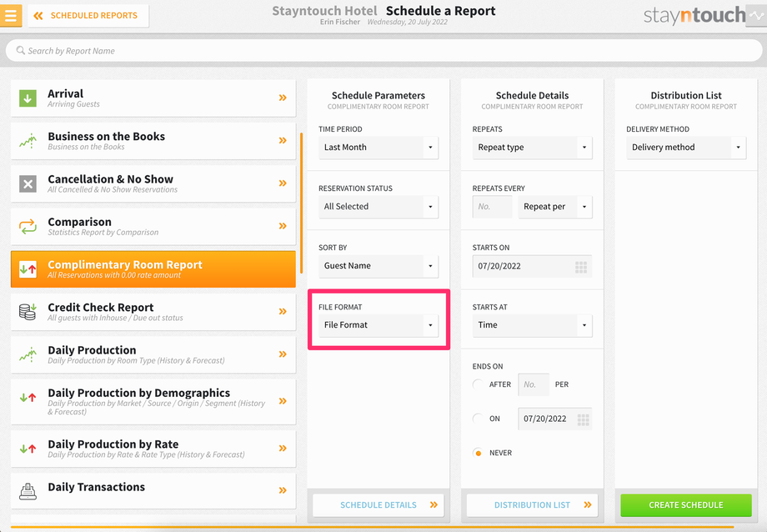This screenshot has width=767, height=532.
Task: Click chevron arrow on Arrival row
Action: (283, 98)
